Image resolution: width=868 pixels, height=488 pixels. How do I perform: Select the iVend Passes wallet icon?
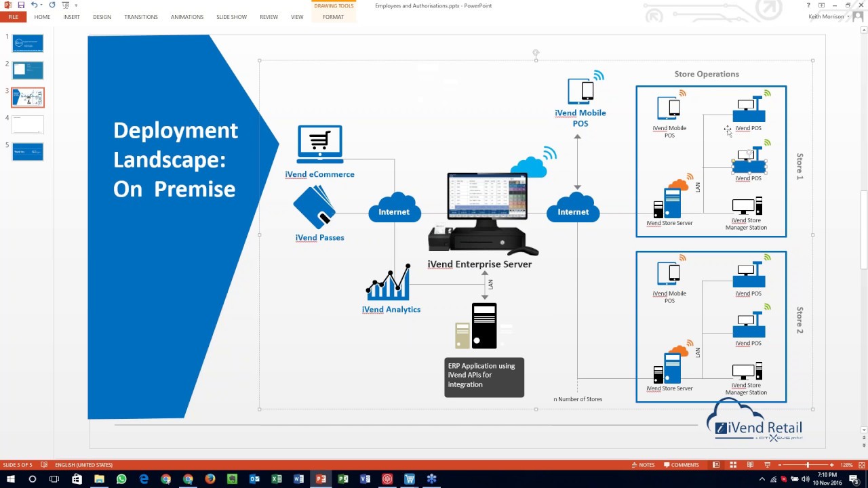coord(315,207)
